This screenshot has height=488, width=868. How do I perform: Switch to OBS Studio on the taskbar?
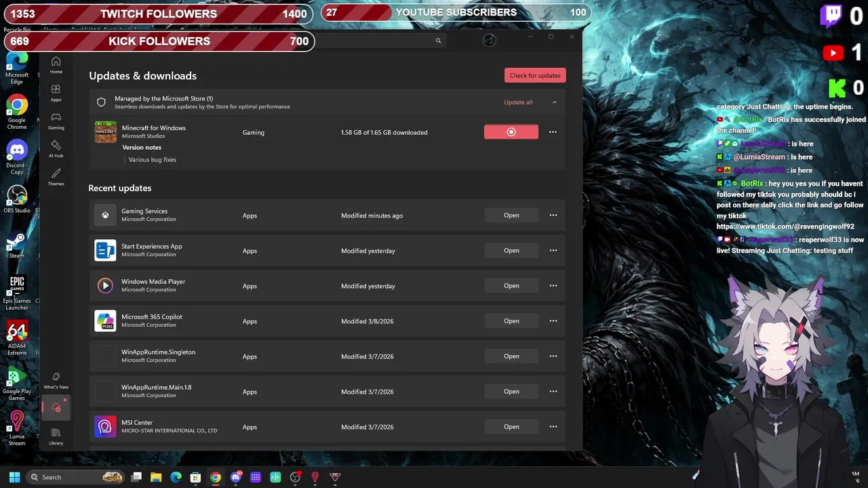(x=295, y=477)
